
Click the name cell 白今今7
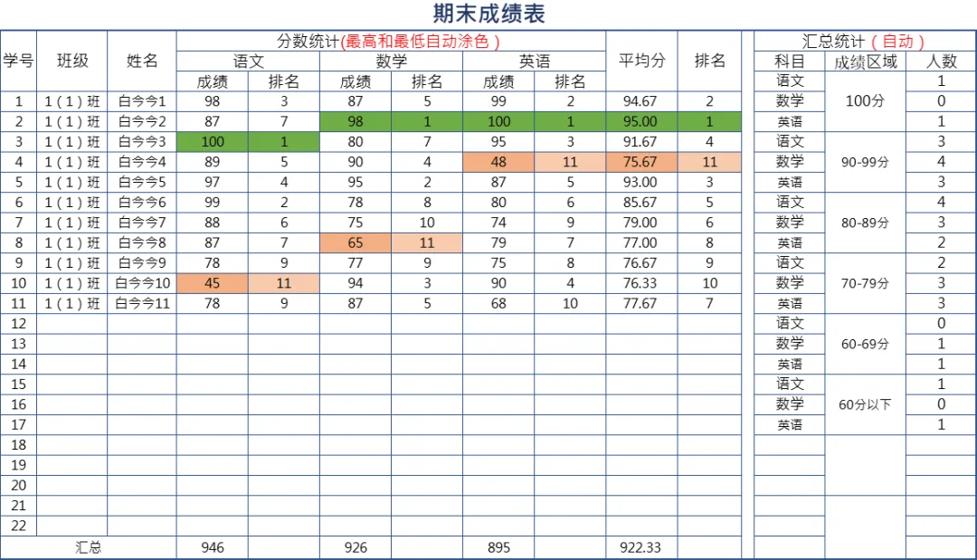tap(142, 223)
